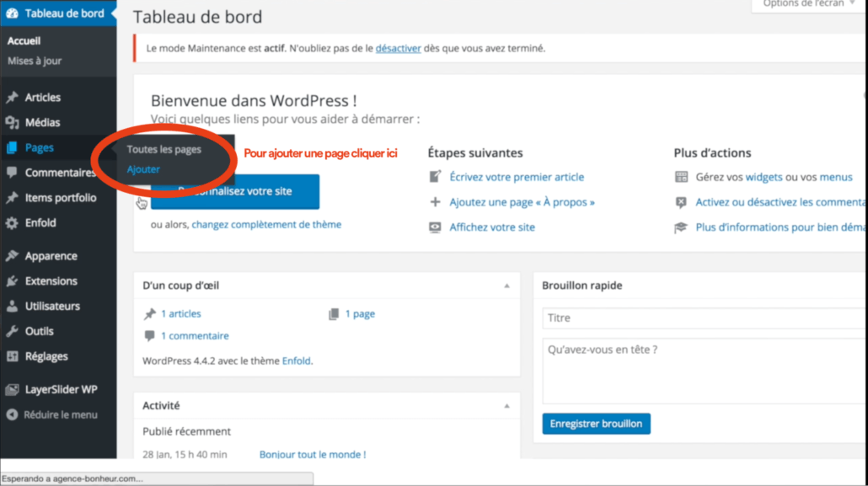868x486 pixels.
Task: Collapse the Activité panel
Action: tap(506, 406)
